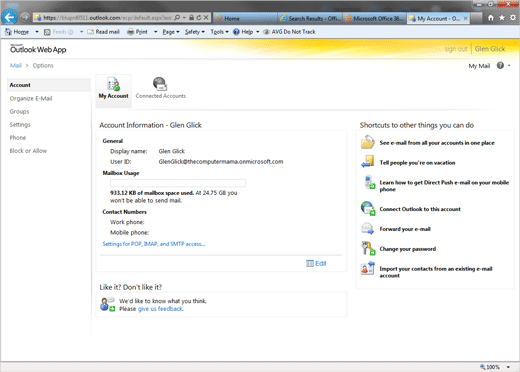
Task: Expand the Home toolbar dropdown arrow
Action: [37, 32]
